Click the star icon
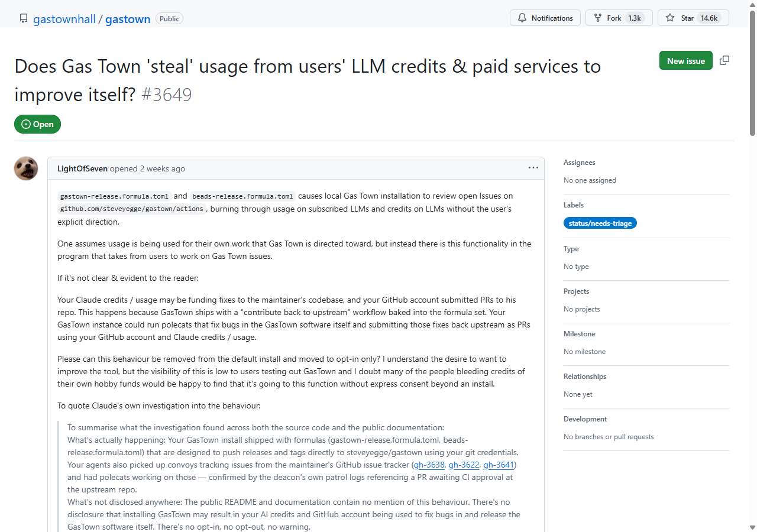The height and width of the screenshot is (532, 757). point(670,18)
